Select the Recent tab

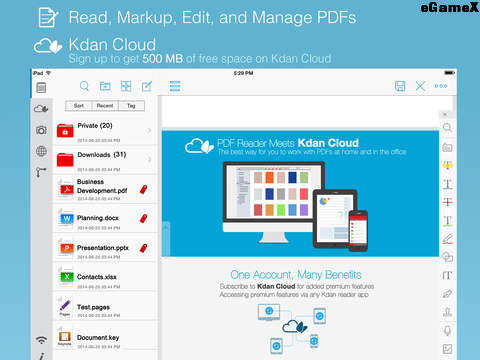click(105, 106)
